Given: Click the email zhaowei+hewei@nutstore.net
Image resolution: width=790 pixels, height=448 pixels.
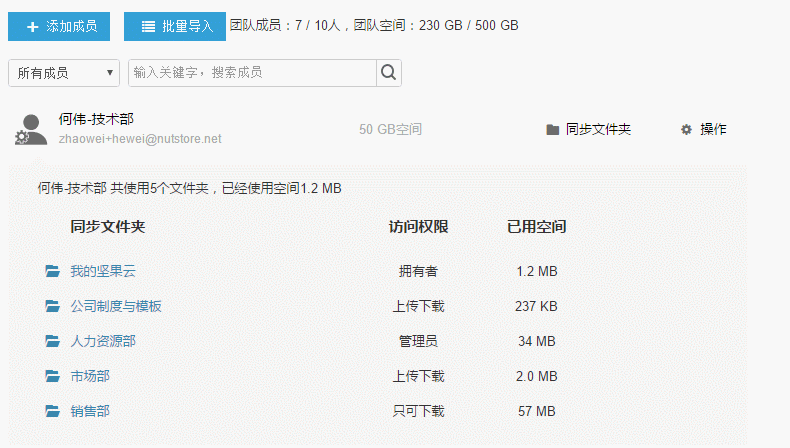Looking at the screenshot, I should (x=140, y=139).
